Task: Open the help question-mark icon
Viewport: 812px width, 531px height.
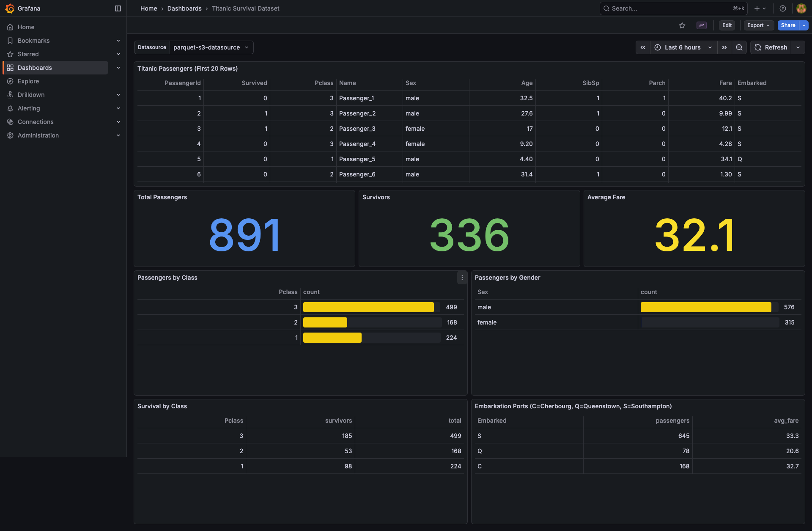Action: [783, 8]
